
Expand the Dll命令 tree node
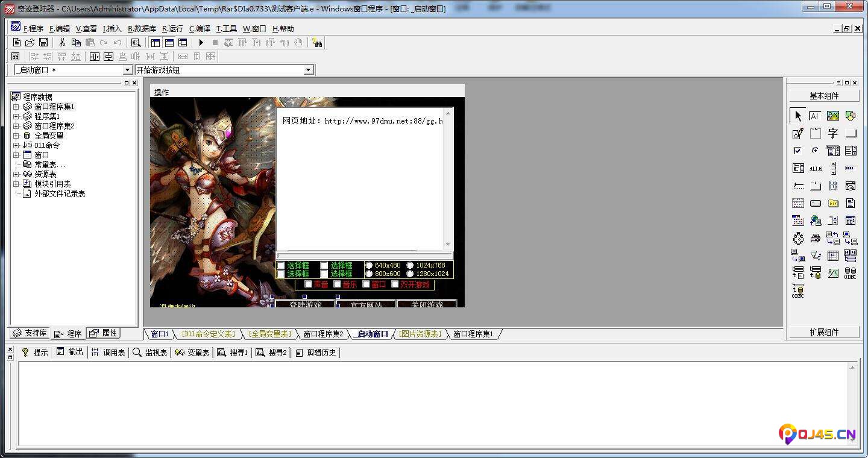coord(16,145)
